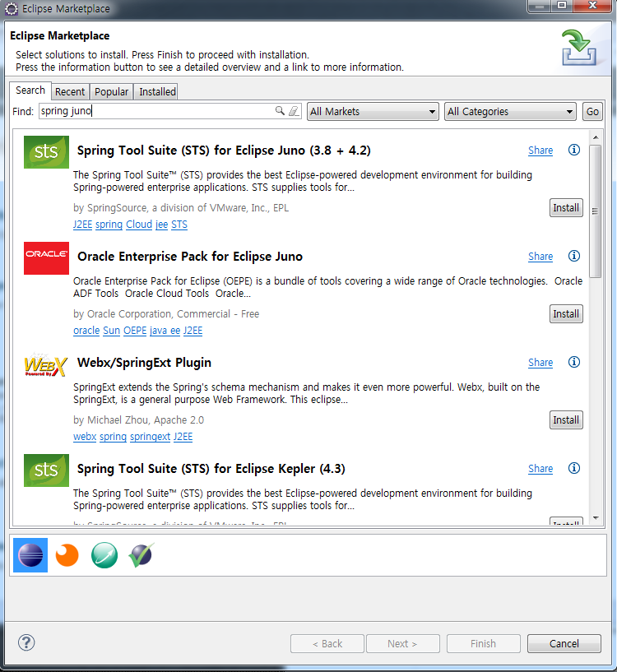
Task: Open info for Spring Tool Suite Juno
Action: (574, 150)
